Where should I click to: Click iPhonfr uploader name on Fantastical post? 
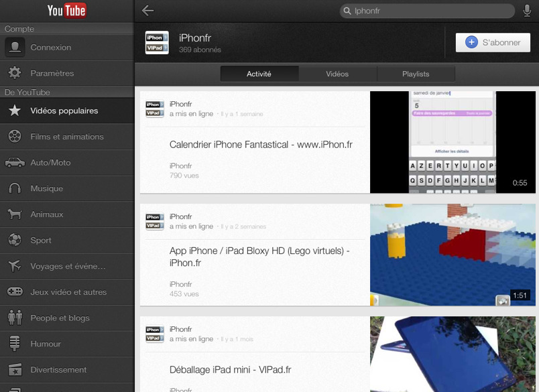click(x=180, y=104)
